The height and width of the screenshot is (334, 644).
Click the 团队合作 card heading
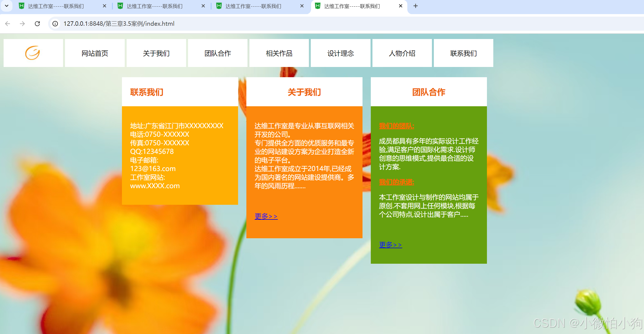(429, 92)
